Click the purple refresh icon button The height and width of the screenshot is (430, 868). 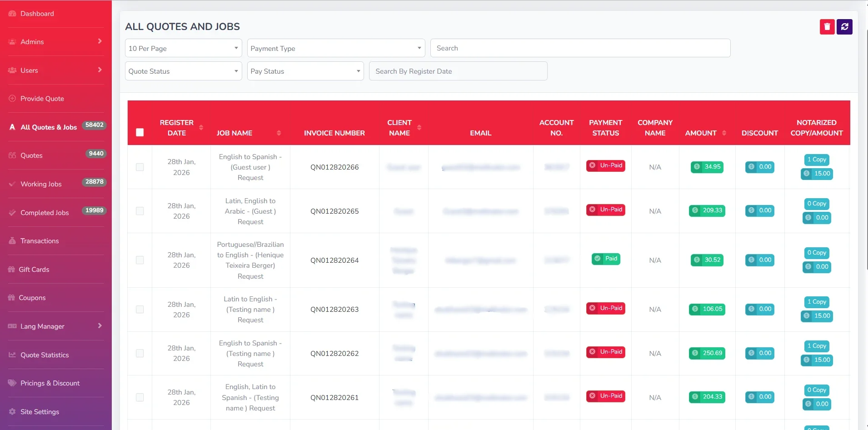(x=844, y=27)
